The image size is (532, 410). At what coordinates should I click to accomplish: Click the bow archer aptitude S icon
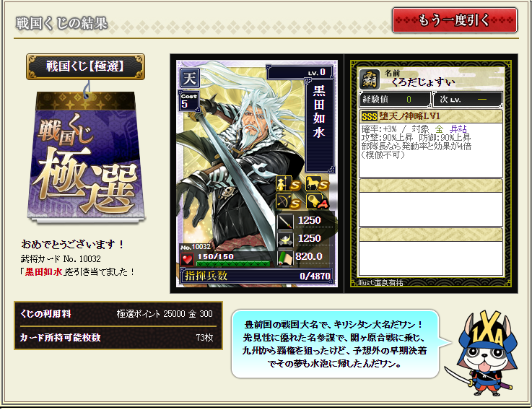click(288, 201)
